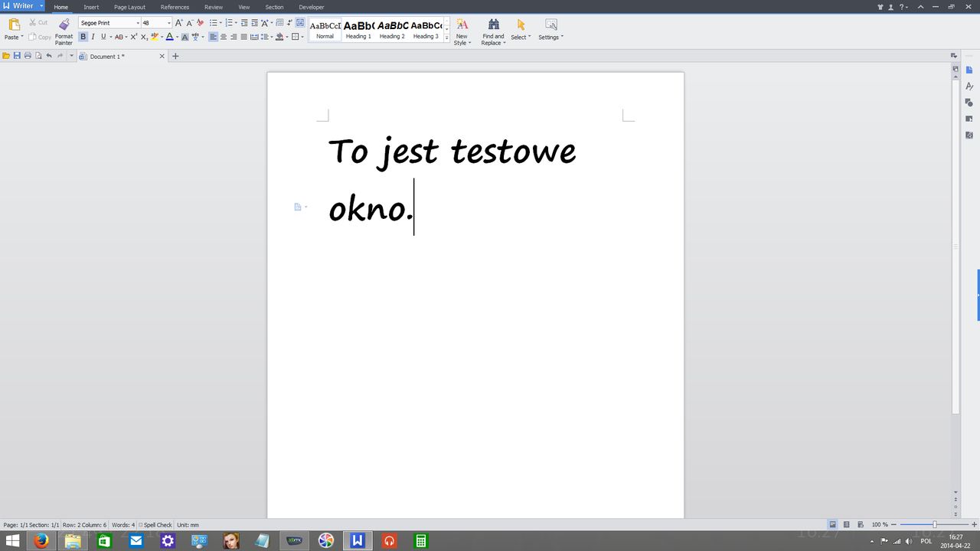Click the Cut scissors button
The width and height of the screenshot is (980, 551).
(38, 23)
